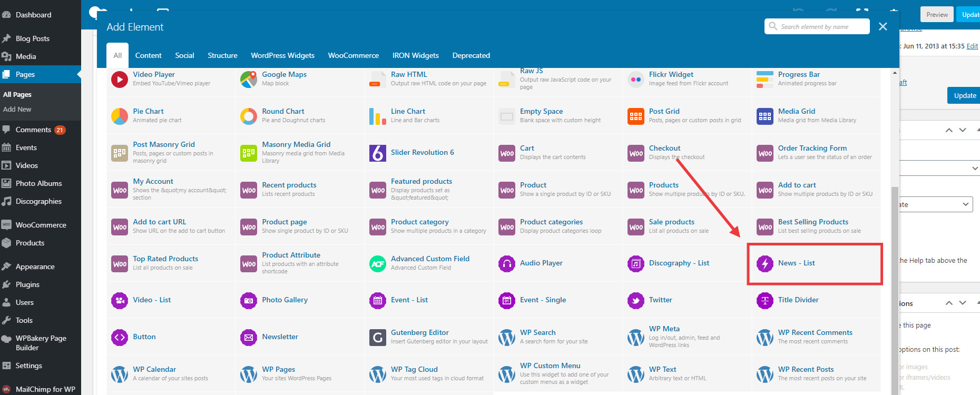Screen dimensions: 980x395
Task: Open the Structure tab
Action: (222, 55)
